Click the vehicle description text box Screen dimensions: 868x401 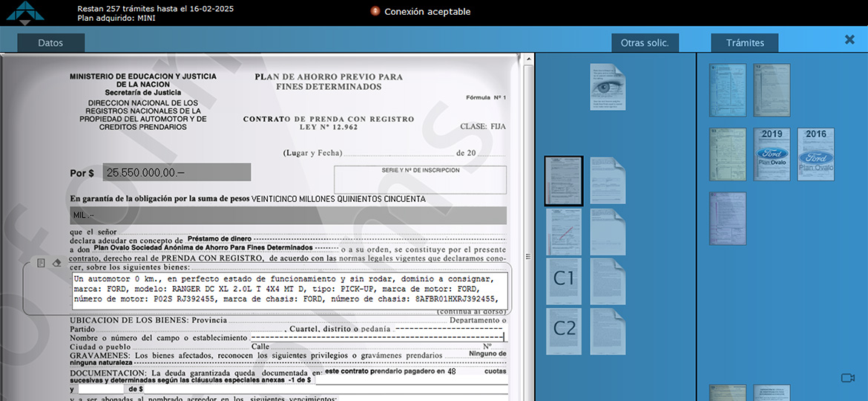[x=290, y=289]
